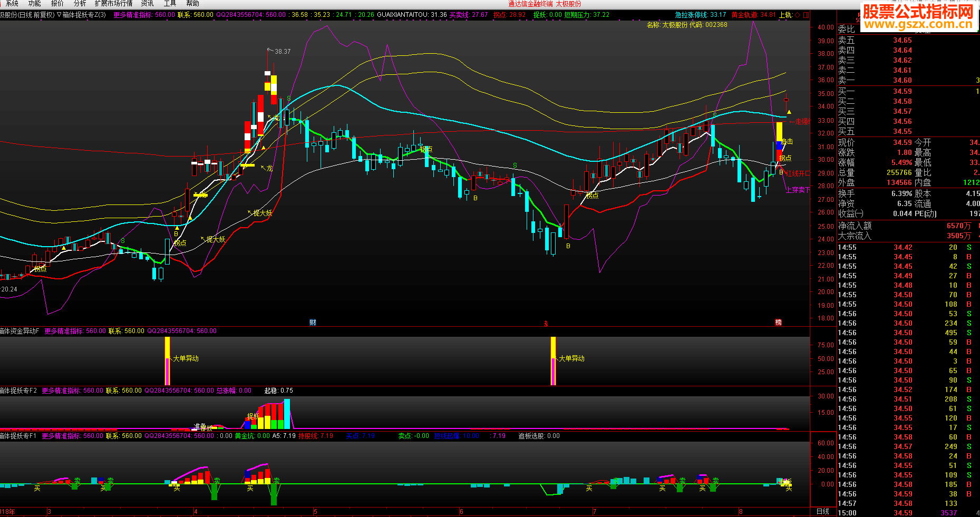Select the 买二 price 34.58 row
The image size is (980, 517).
(x=908, y=101)
